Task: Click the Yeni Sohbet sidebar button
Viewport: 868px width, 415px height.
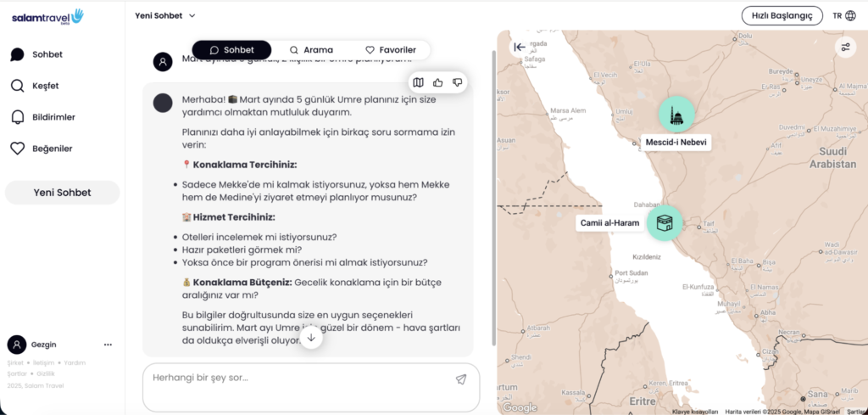Action: pos(62,193)
